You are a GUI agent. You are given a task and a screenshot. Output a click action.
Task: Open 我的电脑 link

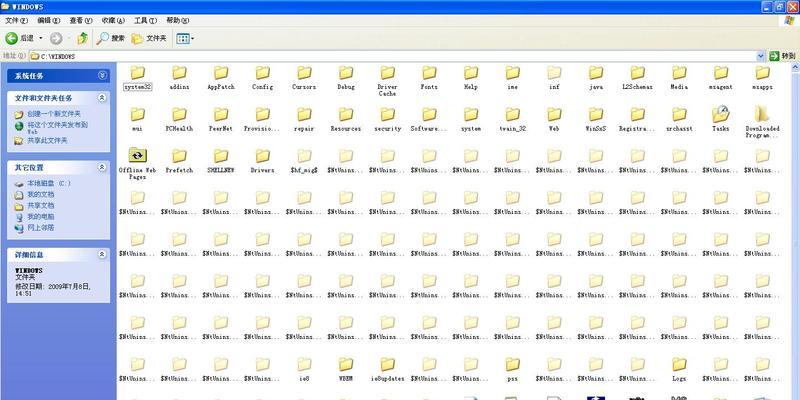click(41, 217)
